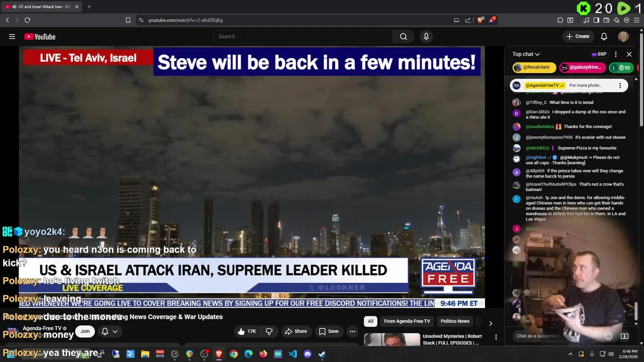Viewport: 644px width, 362px height.
Task: Launch Visual Studio Code from the taskbar
Action: pyautogui.click(x=293, y=354)
